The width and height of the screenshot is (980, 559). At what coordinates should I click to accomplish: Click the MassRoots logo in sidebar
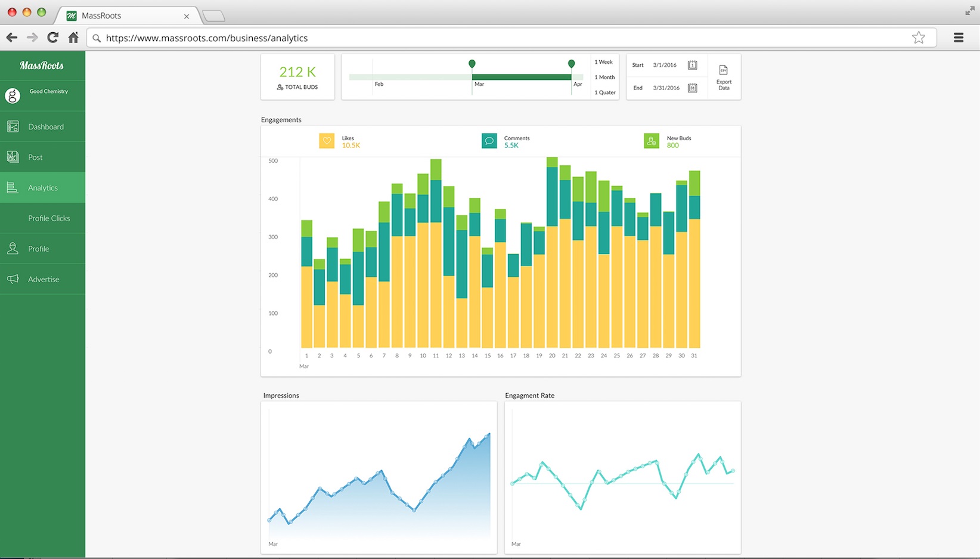(42, 66)
